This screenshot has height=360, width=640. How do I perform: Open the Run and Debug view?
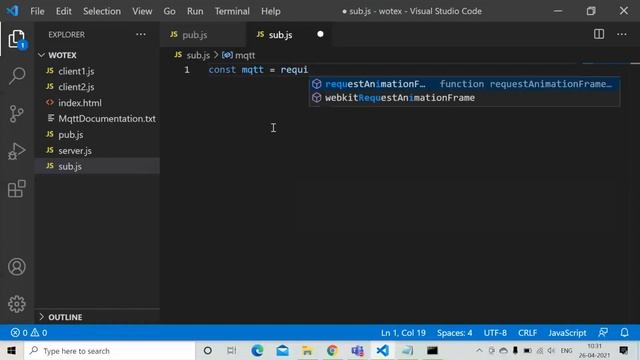click(x=17, y=151)
